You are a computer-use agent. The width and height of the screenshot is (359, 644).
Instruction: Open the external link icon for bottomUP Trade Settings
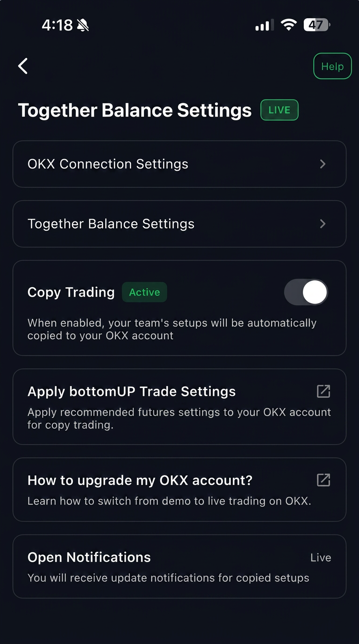click(x=323, y=391)
